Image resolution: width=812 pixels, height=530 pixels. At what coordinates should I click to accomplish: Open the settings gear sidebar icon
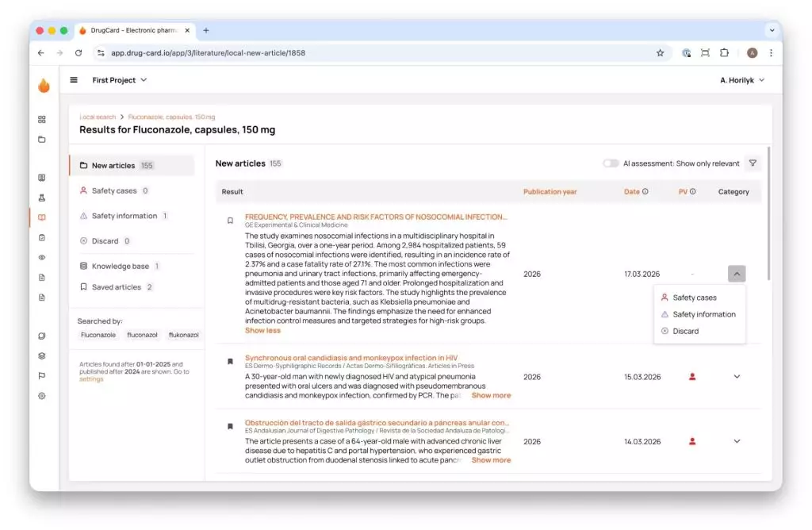(x=42, y=396)
